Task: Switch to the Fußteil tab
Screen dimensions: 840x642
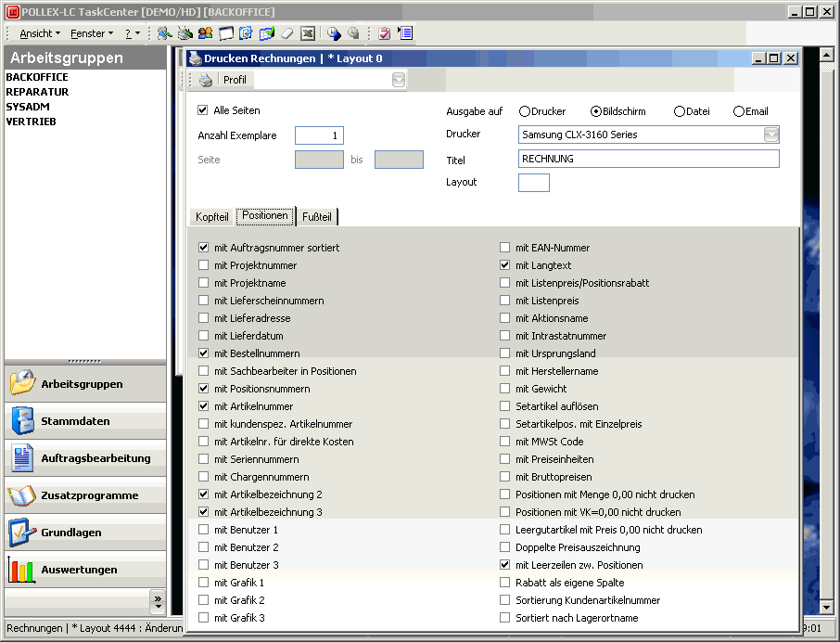Action: 318,217
